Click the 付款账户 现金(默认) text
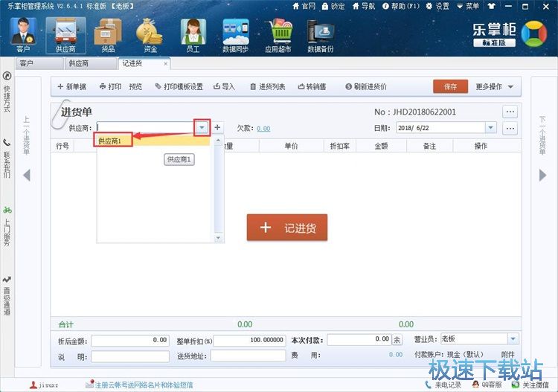Viewport: 558px width, 392px height. pos(449,354)
